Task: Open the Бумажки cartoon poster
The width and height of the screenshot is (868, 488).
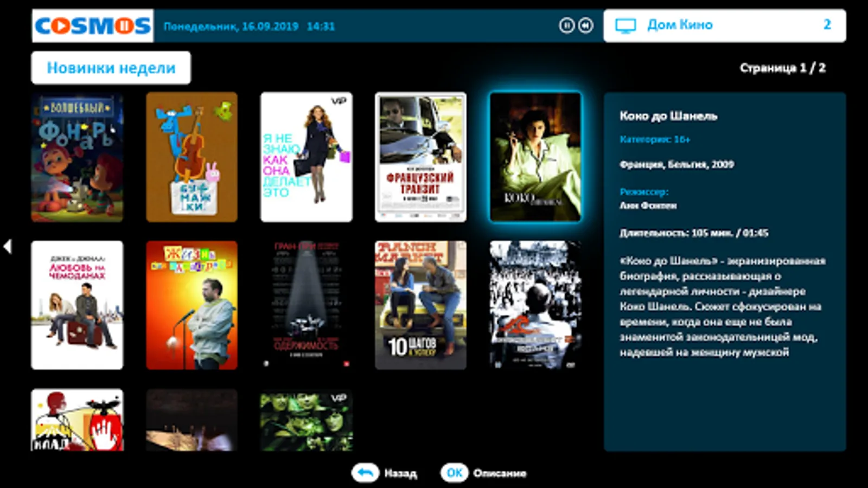Action: coord(192,157)
